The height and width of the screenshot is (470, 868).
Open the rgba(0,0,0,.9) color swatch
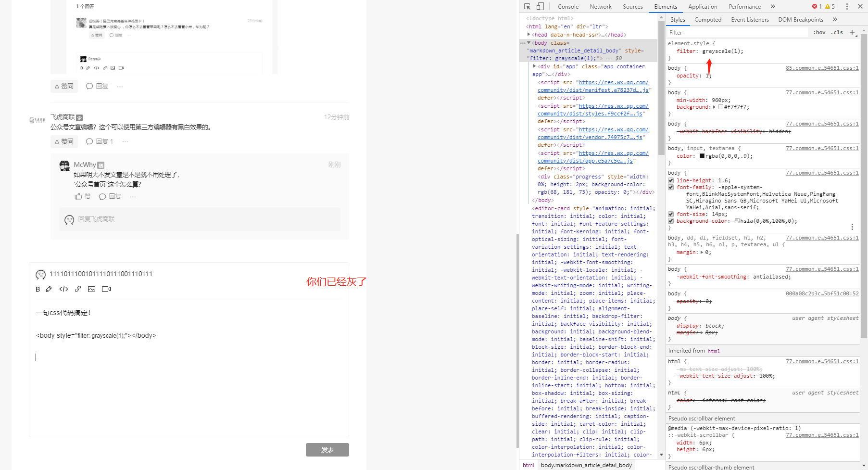click(x=702, y=156)
